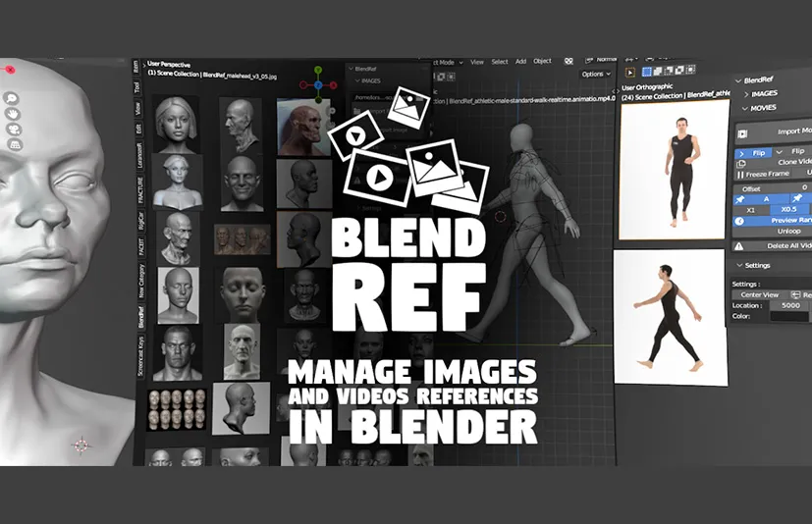
Task: Click the second selection mode icon below Object Mode
Action: pyautogui.click(x=451, y=77)
